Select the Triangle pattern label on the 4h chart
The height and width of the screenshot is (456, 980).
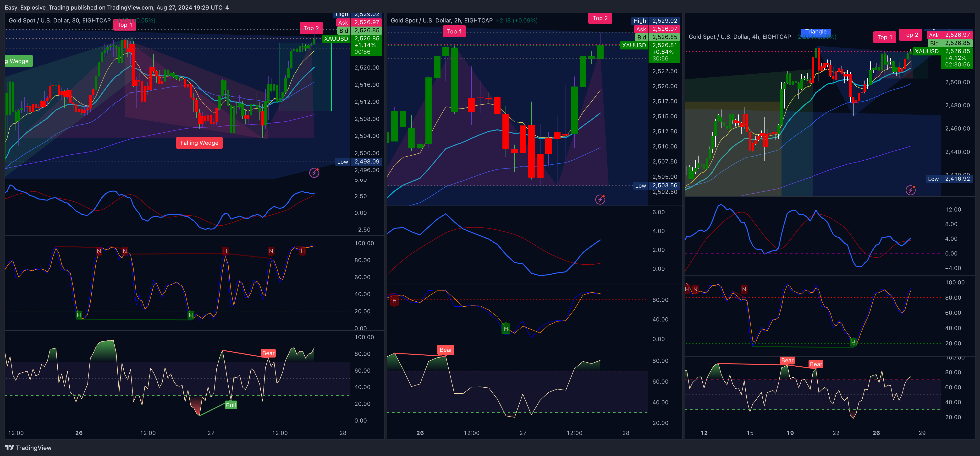pos(816,32)
